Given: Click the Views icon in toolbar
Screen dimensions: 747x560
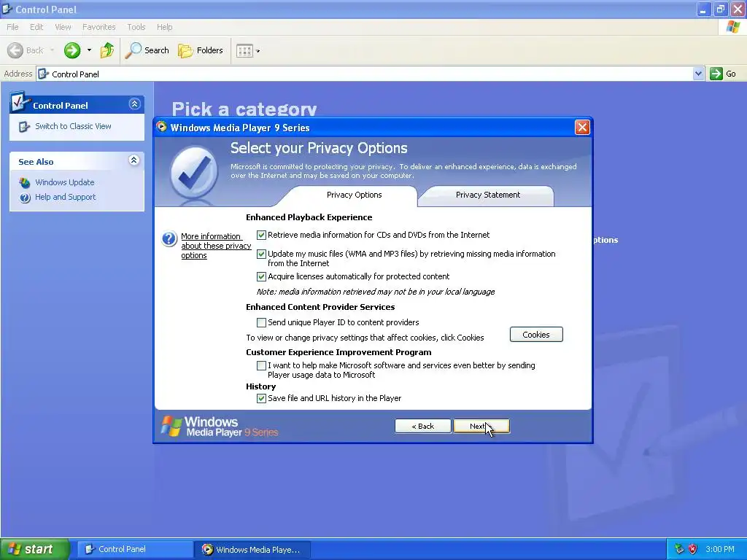Looking at the screenshot, I should pos(244,50).
